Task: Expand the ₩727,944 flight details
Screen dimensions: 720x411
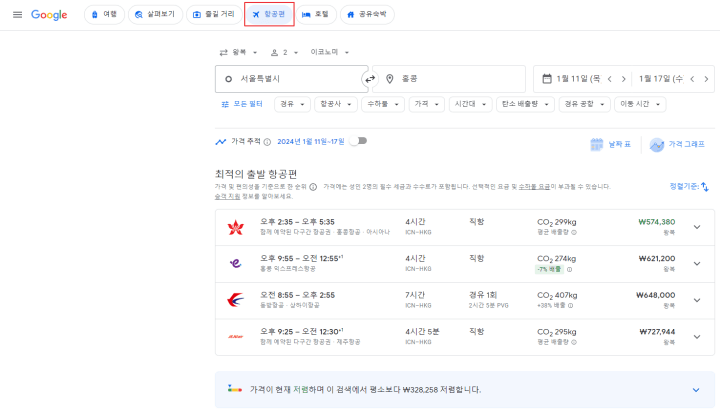Action: (x=697, y=337)
